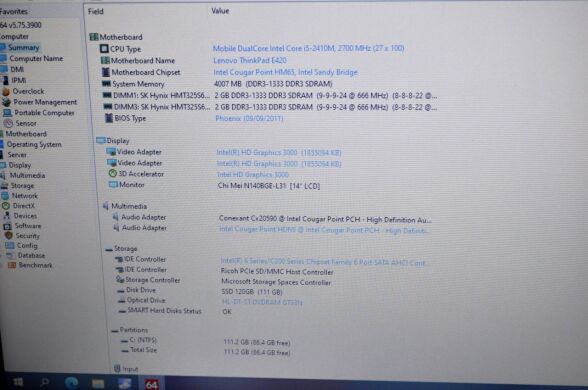Select the SMART Hard Disks Status row
This screenshot has height=390, width=588.
175,311
